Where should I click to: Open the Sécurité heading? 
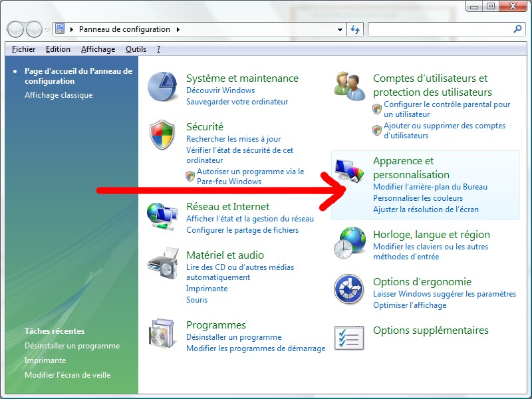click(205, 127)
